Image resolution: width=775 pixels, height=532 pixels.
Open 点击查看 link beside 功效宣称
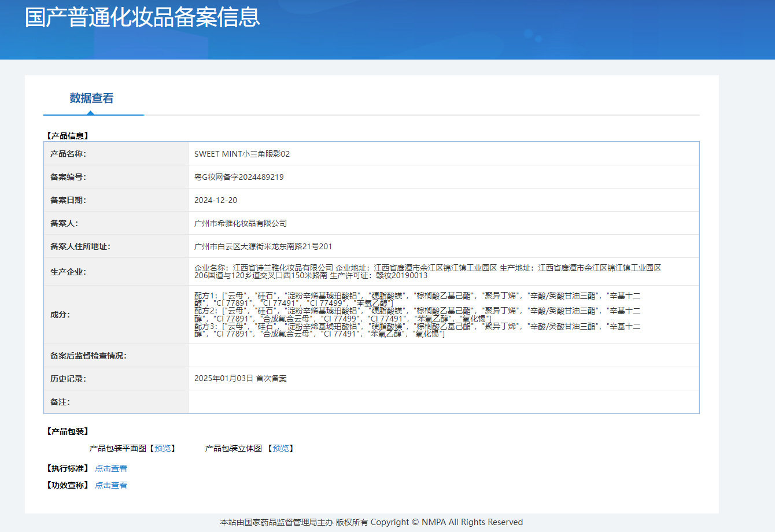[x=111, y=485]
